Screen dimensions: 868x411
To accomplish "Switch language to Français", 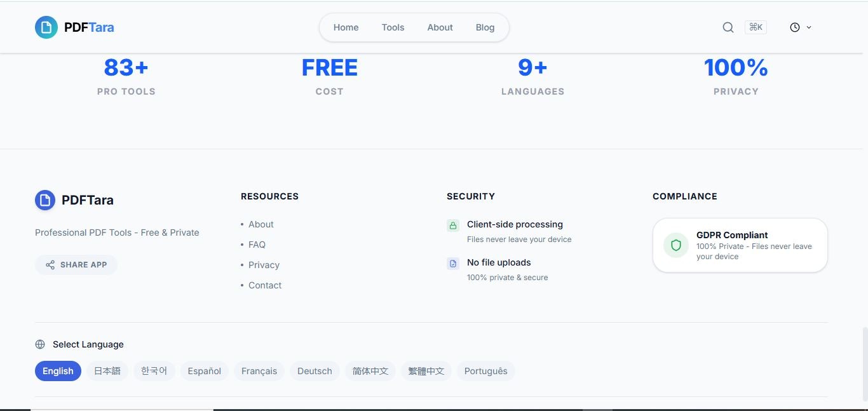I will coord(259,371).
